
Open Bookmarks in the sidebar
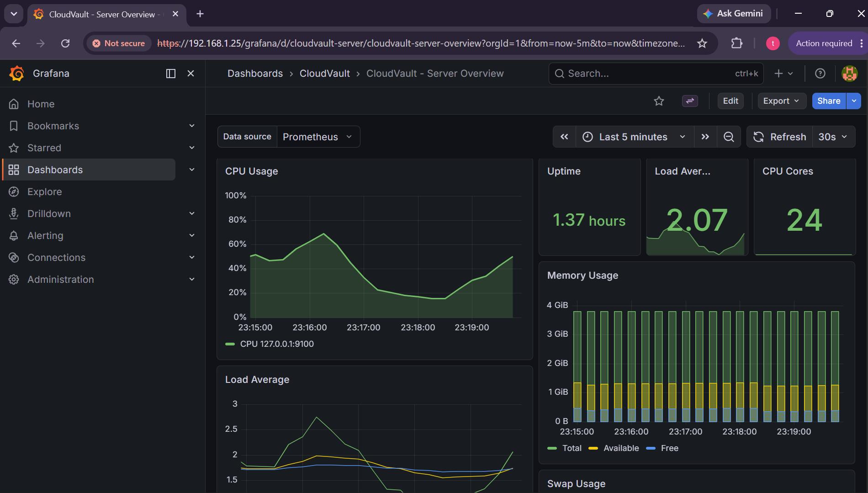point(53,126)
